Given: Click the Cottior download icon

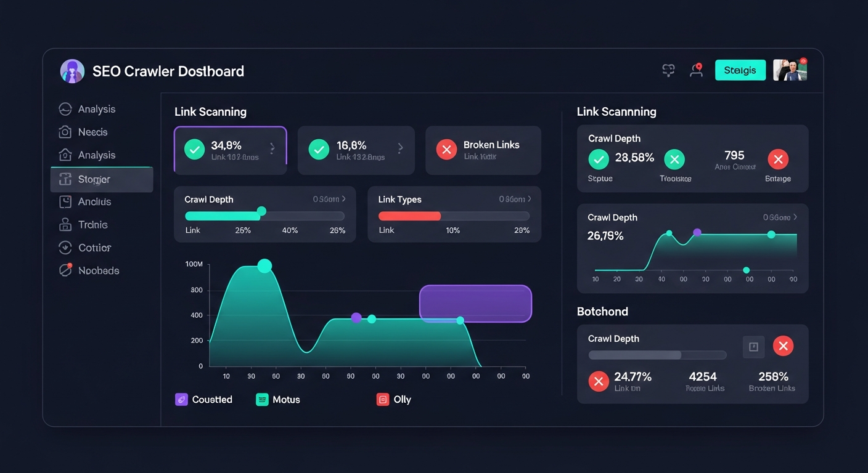Looking at the screenshot, I should [66, 248].
